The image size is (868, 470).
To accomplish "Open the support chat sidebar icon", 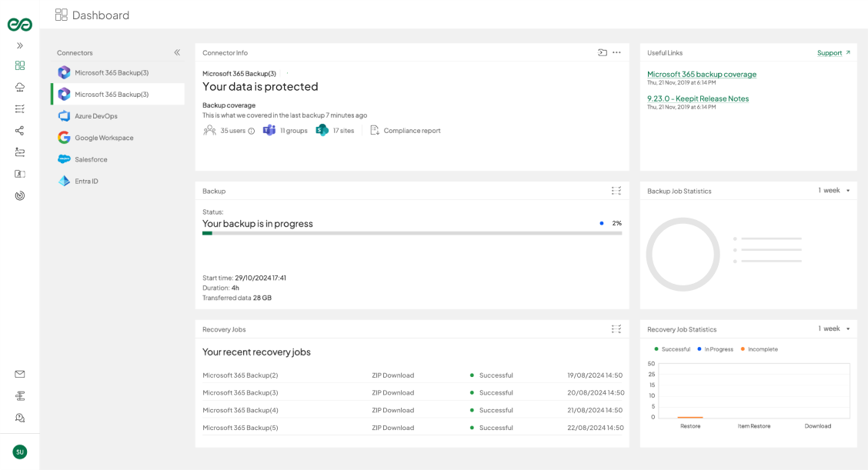I will point(20,418).
